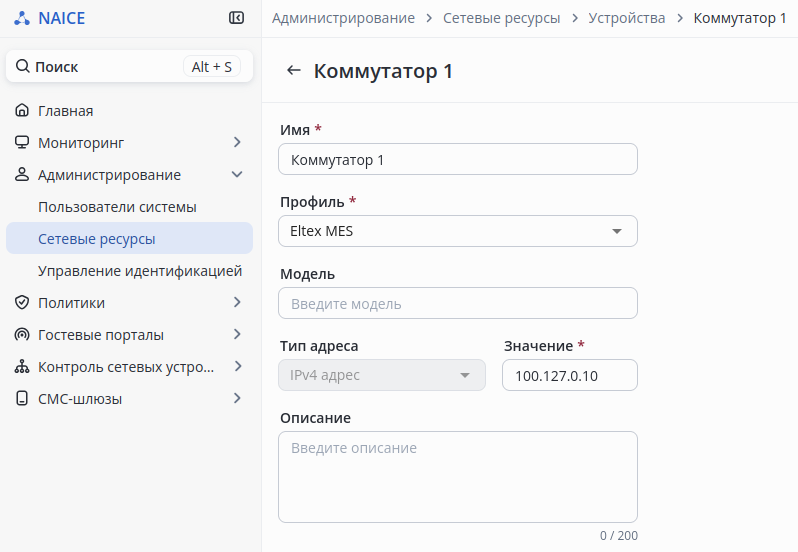Open Пользователи системы menu item
Image resolution: width=798 pixels, height=552 pixels.
click(117, 207)
